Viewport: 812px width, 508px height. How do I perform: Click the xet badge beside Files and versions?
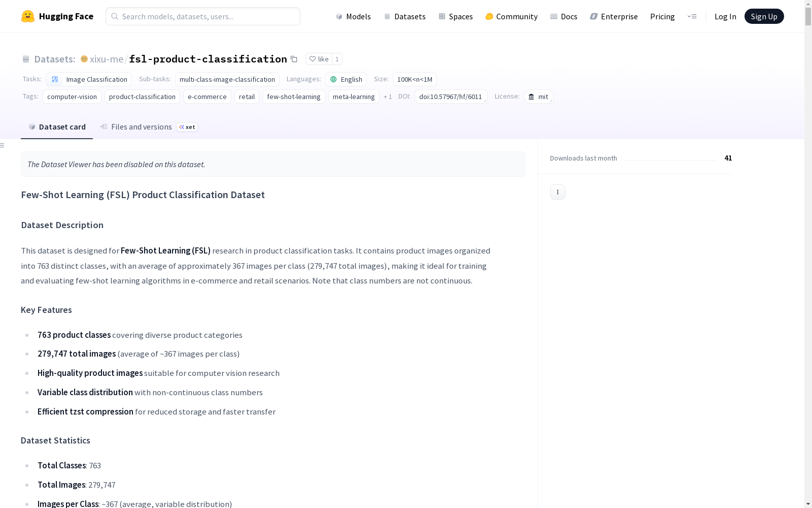point(187,127)
